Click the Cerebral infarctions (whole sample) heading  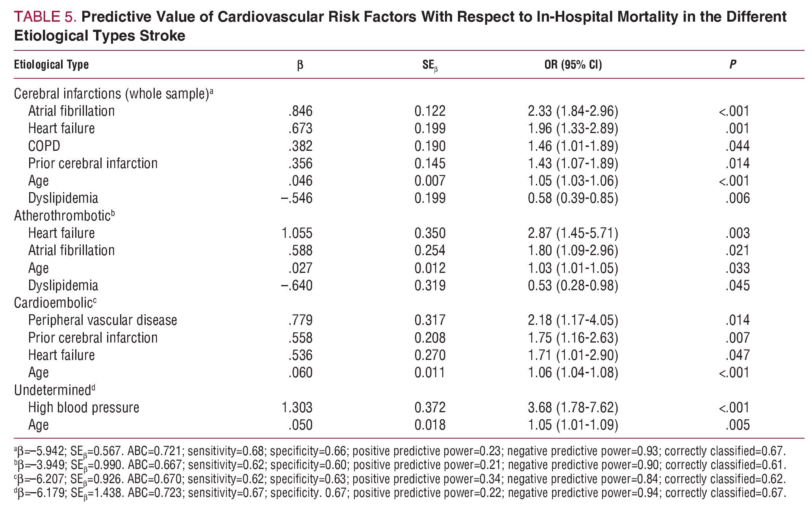click(x=111, y=94)
